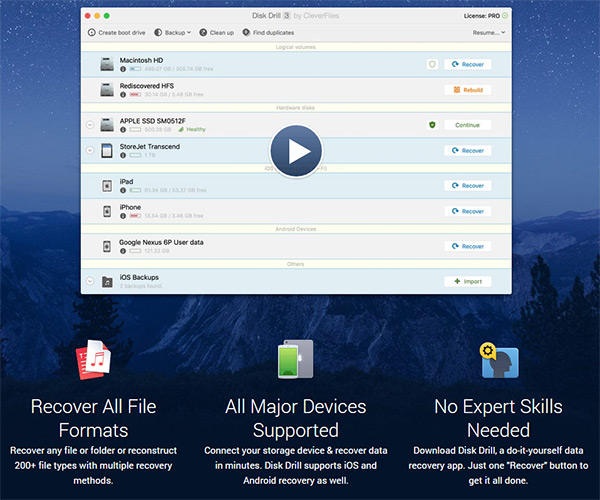Show info for APPLE SSD SM0512F
Viewport: 600px width, 500px height.
[x=123, y=130]
